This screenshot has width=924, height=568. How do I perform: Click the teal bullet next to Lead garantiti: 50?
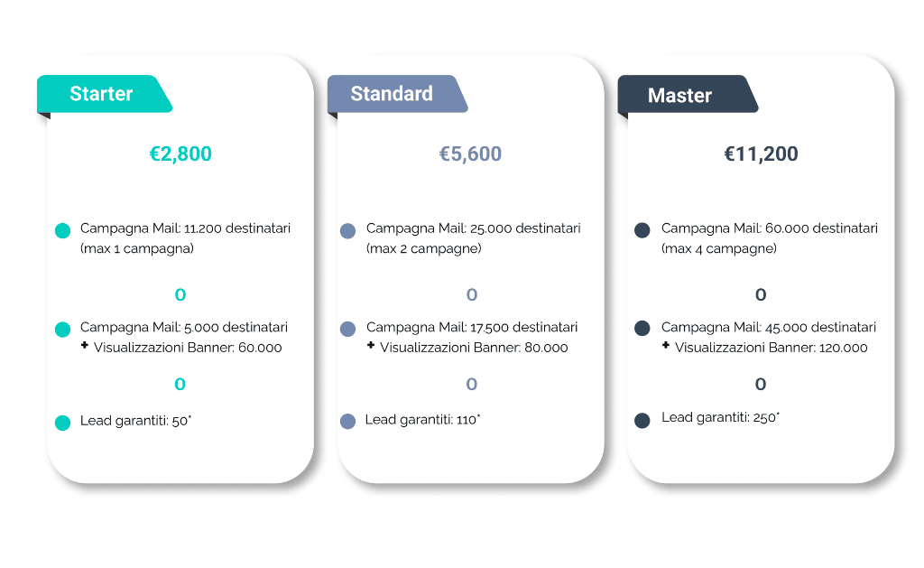pyautogui.click(x=62, y=423)
